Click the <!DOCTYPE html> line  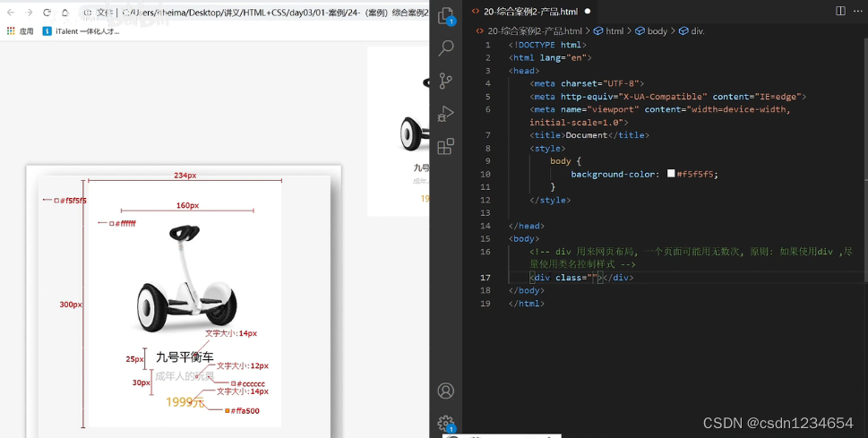547,45
